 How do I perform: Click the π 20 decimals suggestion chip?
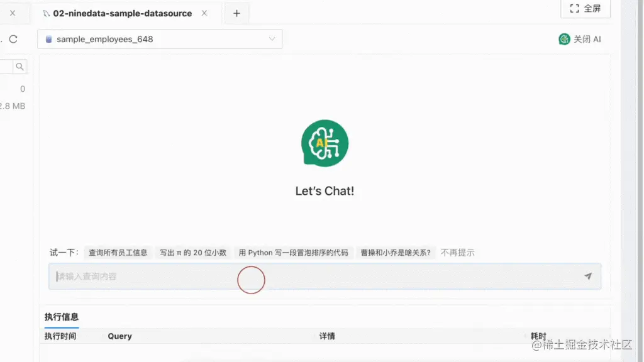pos(192,253)
